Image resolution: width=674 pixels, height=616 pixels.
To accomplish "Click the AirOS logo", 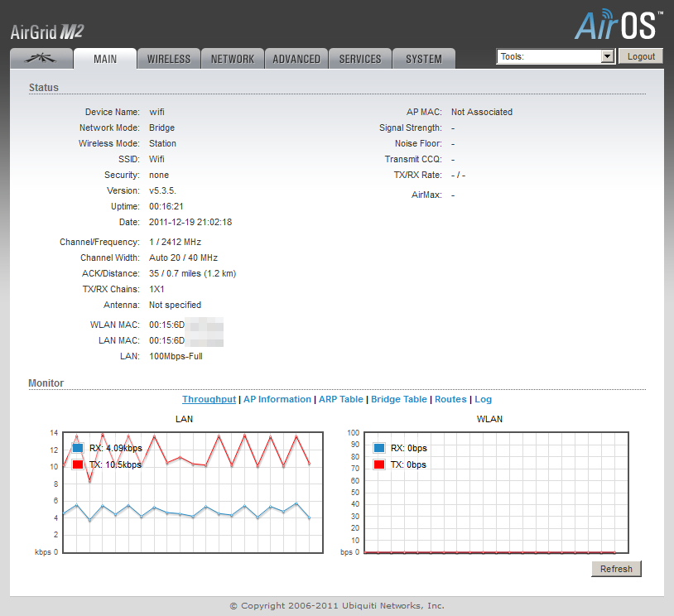I will pos(618,25).
